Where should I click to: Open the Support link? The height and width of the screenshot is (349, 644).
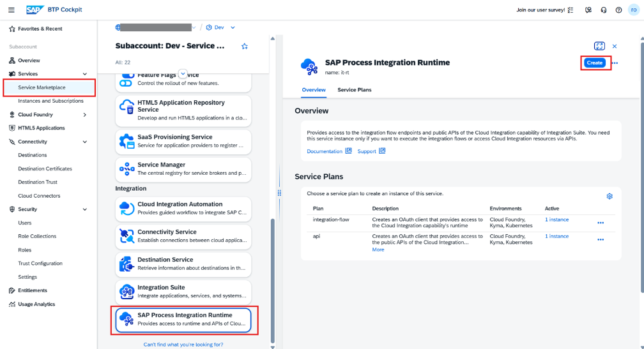pos(367,151)
